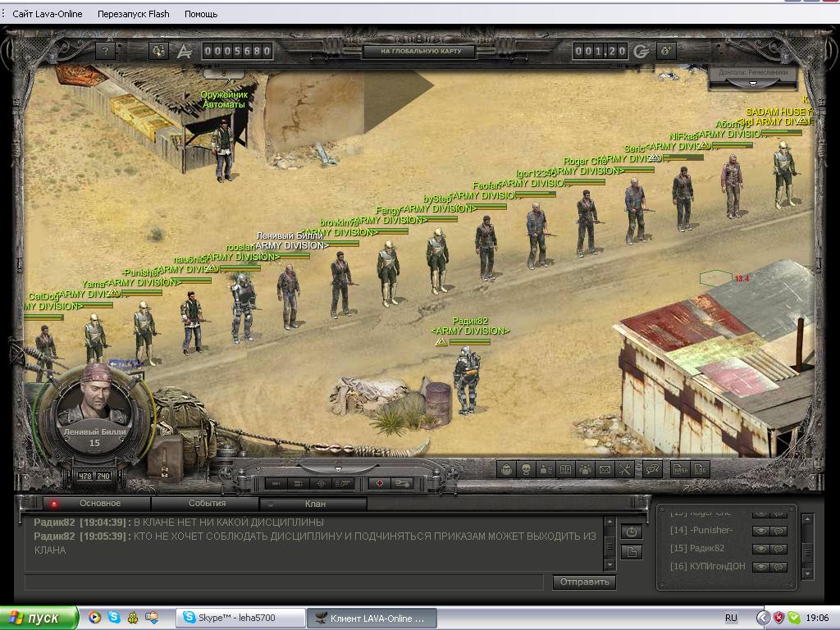Click the Клиент LAVA-Online taskbar button
Image resolution: width=840 pixels, height=630 pixels.
tap(372, 619)
